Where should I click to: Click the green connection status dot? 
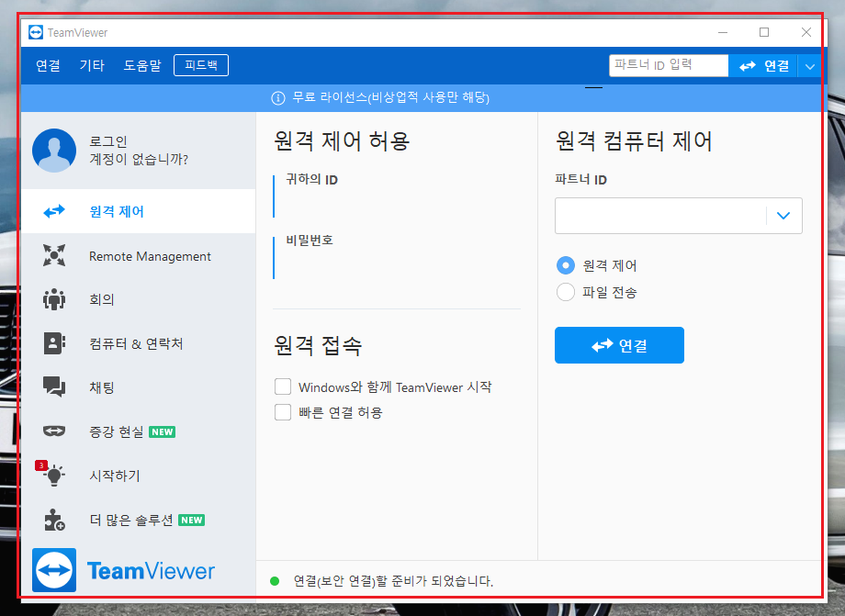(275, 581)
